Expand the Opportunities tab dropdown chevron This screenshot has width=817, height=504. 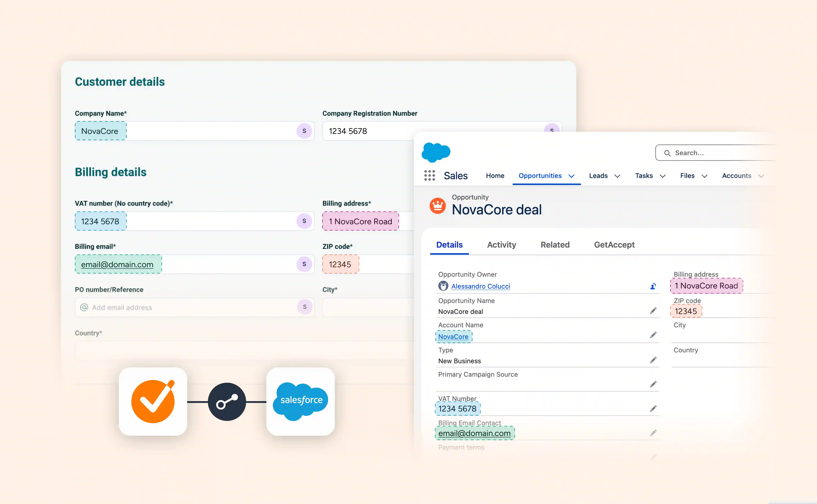[572, 176]
